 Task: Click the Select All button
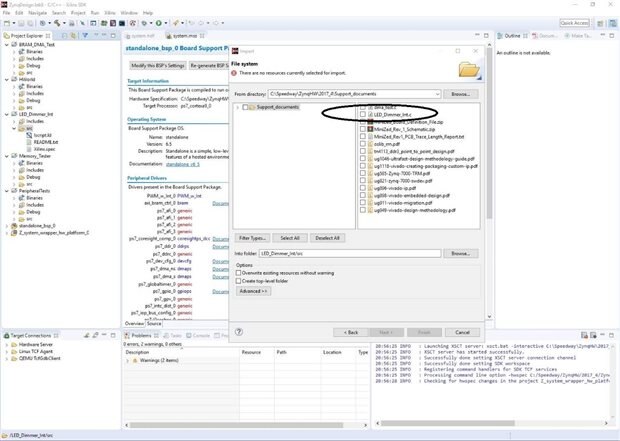coord(289,238)
